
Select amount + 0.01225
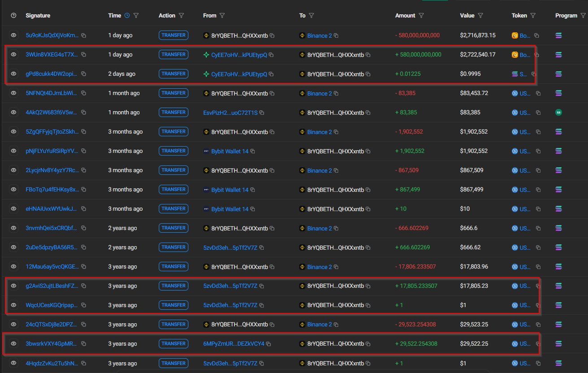(408, 74)
